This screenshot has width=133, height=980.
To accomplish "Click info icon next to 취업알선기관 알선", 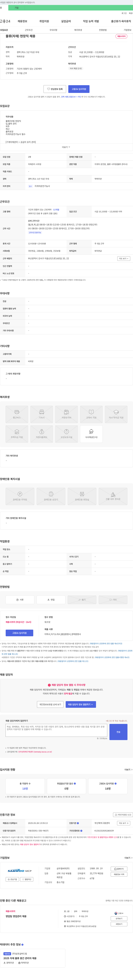I will click(x=75, y=784).
